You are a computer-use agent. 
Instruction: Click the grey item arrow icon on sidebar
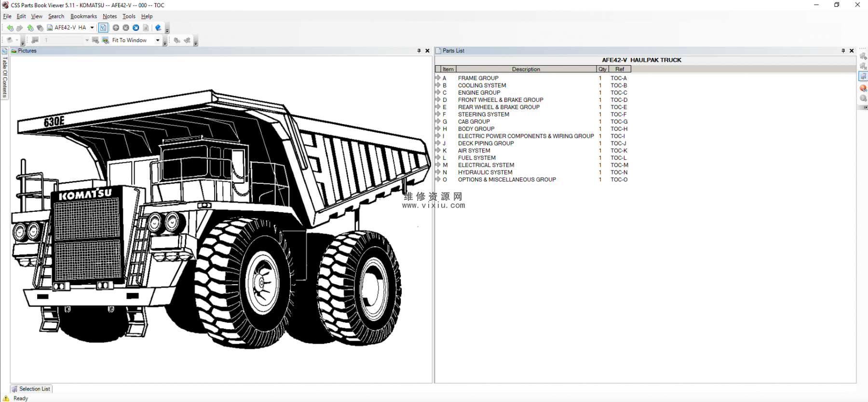click(x=863, y=98)
